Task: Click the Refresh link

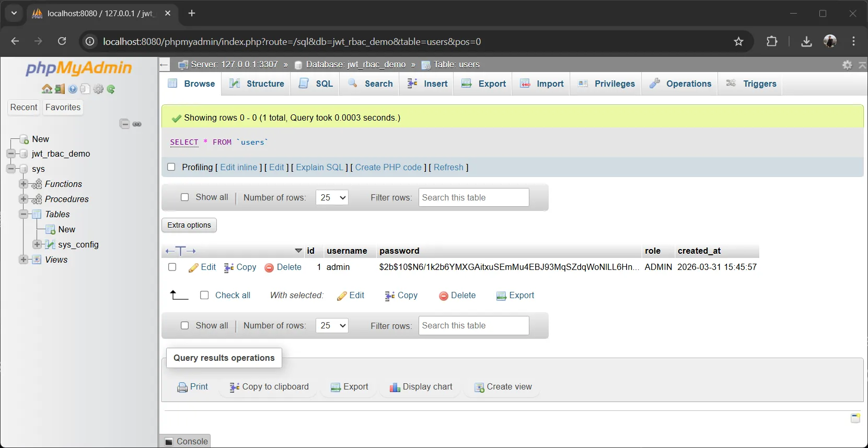Action: [448, 167]
